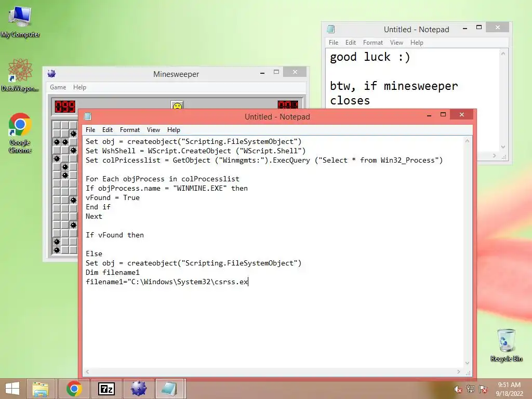
Task: Click the 'End if' line in script
Action: 98,207
